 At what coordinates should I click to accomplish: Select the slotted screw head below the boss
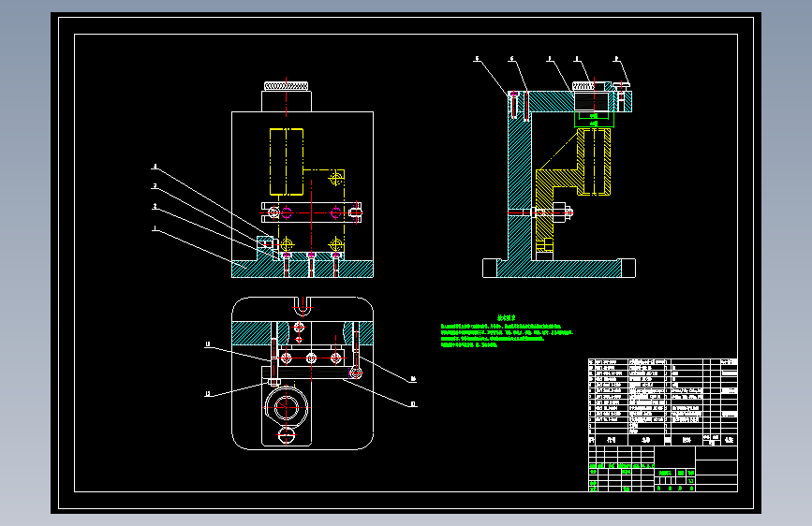click(x=286, y=436)
